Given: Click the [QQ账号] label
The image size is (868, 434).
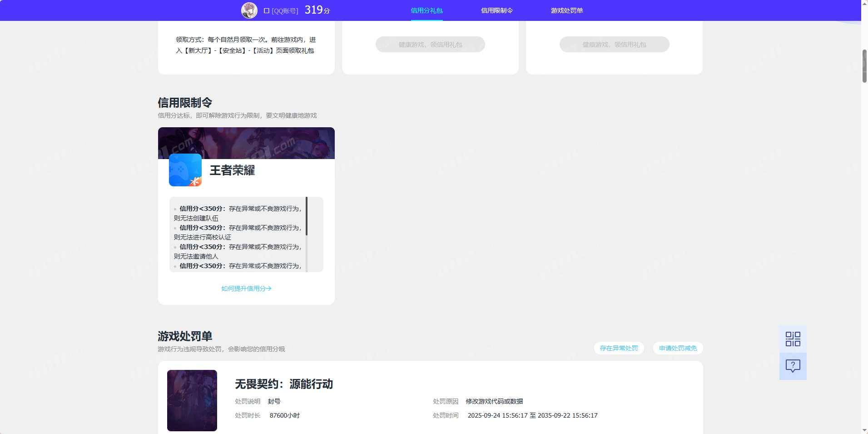Looking at the screenshot, I should point(285,11).
